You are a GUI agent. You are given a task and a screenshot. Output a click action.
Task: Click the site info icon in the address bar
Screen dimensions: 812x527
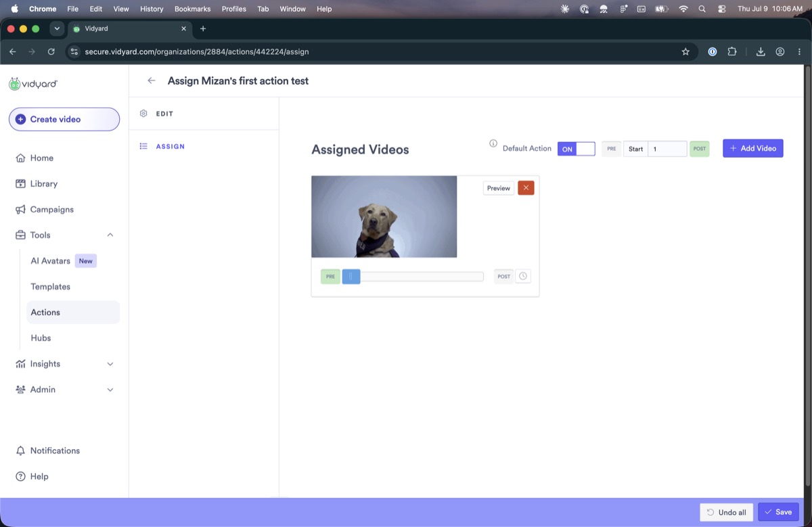[74, 51]
